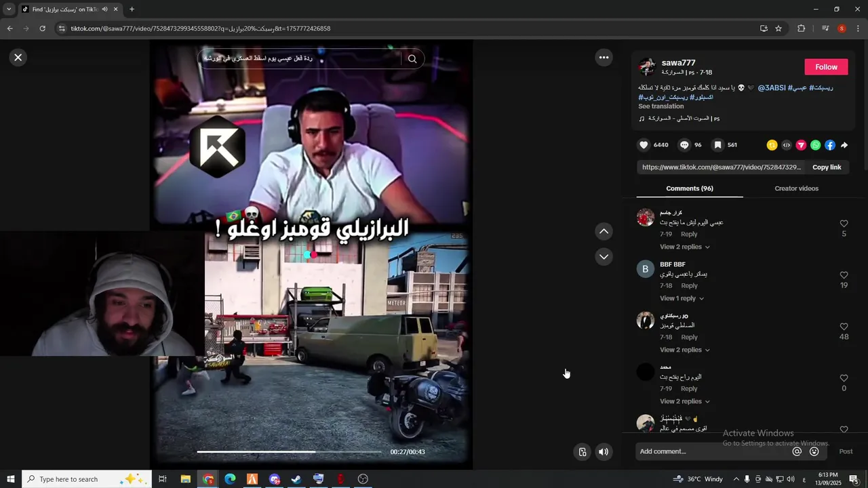Open a new Chrome tab
Image resolution: width=868 pixels, height=488 pixels.
pos(132,9)
